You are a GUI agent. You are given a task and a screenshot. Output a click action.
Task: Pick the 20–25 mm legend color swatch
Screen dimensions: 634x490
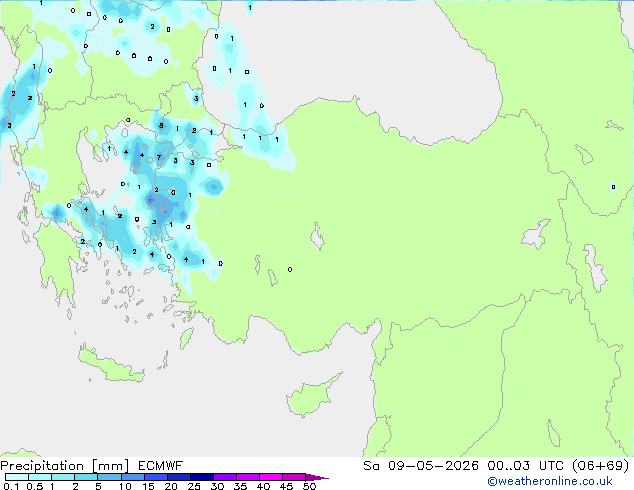click(179, 477)
